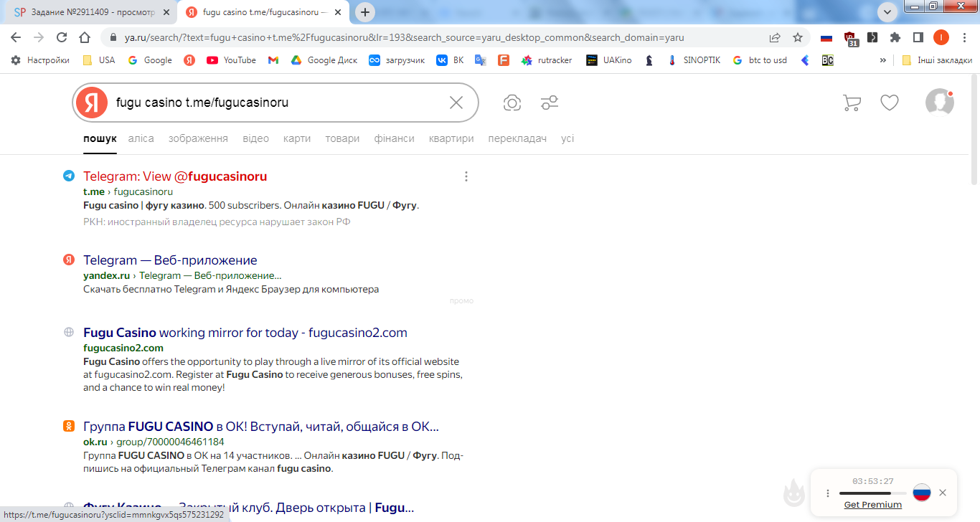Close the VPN timer widget

[x=943, y=493]
